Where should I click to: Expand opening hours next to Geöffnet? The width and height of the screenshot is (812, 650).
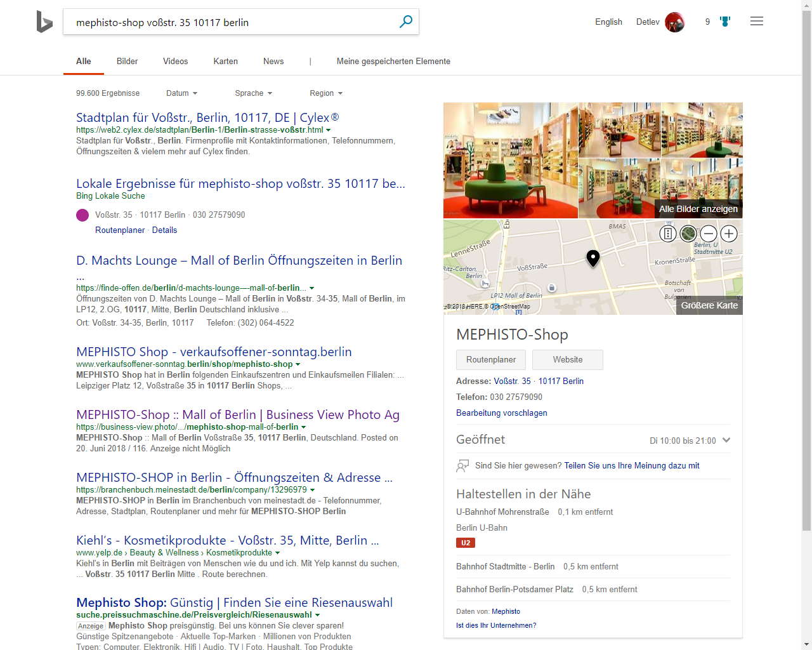[726, 440]
